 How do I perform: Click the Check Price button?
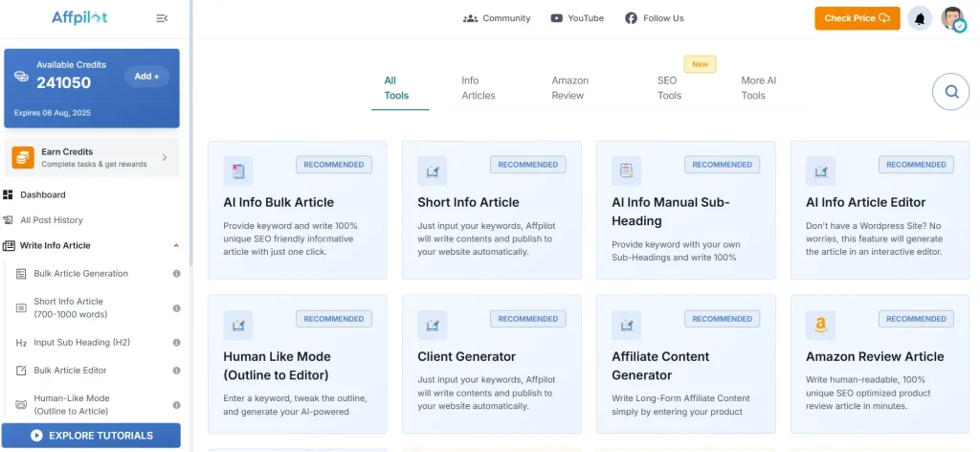[x=857, y=18]
